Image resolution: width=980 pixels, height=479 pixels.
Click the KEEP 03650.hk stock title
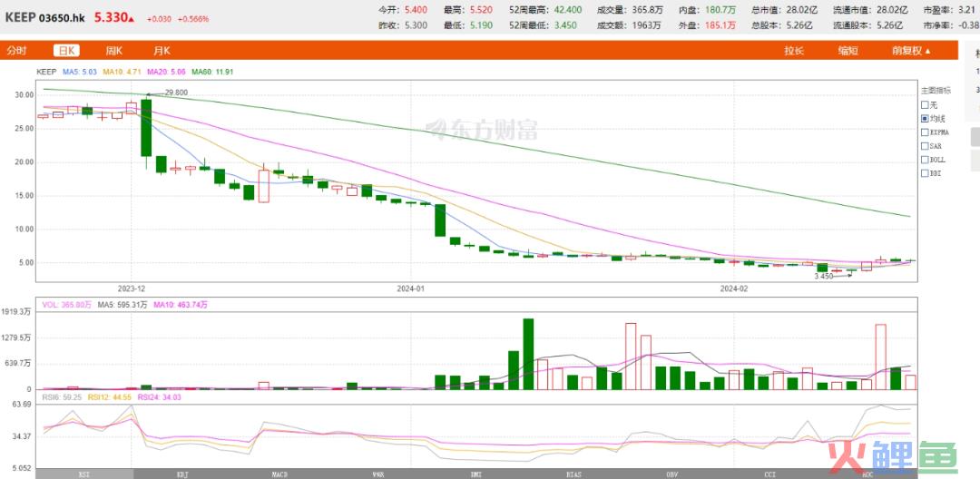(44, 18)
